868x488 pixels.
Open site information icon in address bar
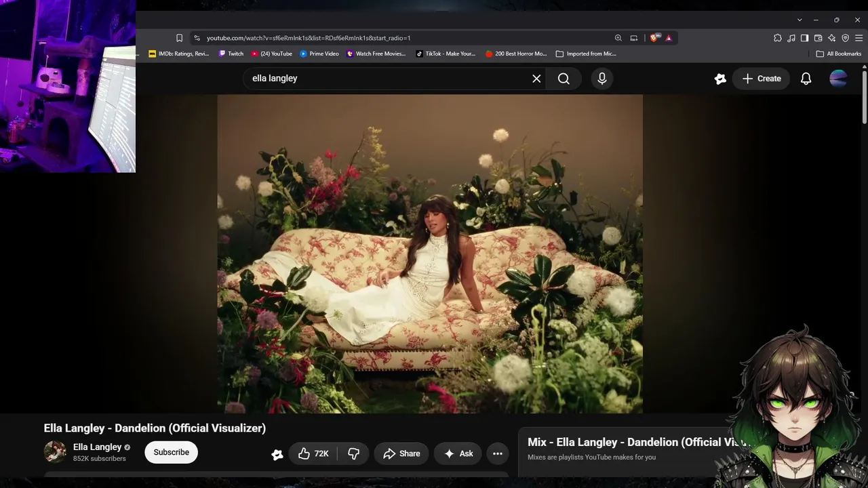click(197, 38)
